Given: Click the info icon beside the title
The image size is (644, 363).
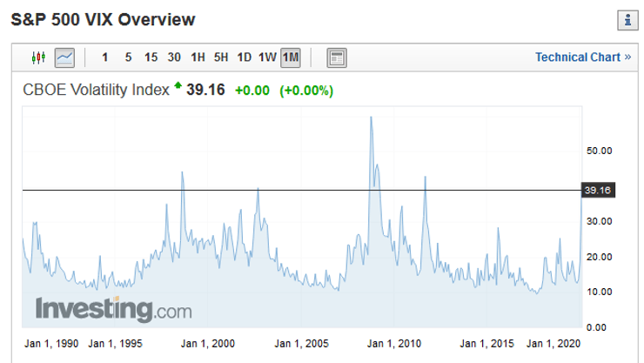Looking at the screenshot, I should 624,19.
